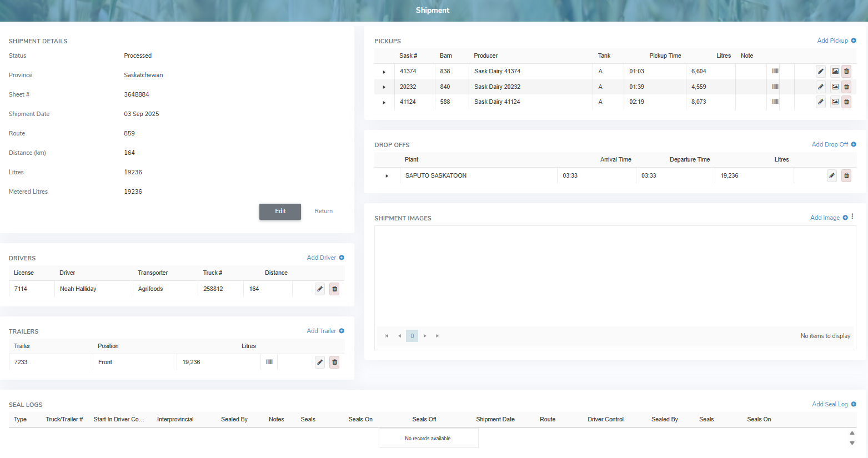View the barcode for pickup 41374
The image size is (868, 458).
774,71
